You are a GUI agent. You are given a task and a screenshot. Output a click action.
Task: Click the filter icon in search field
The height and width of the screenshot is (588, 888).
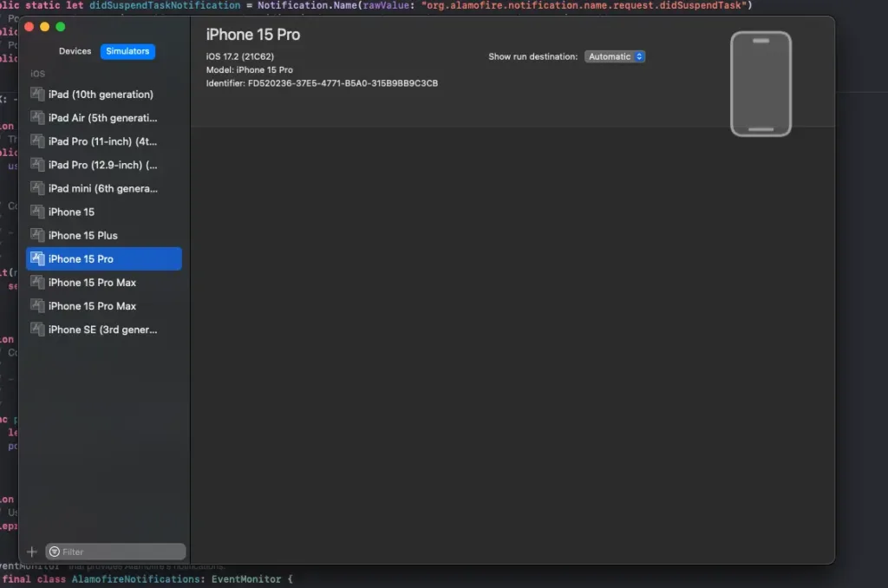(x=55, y=552)
